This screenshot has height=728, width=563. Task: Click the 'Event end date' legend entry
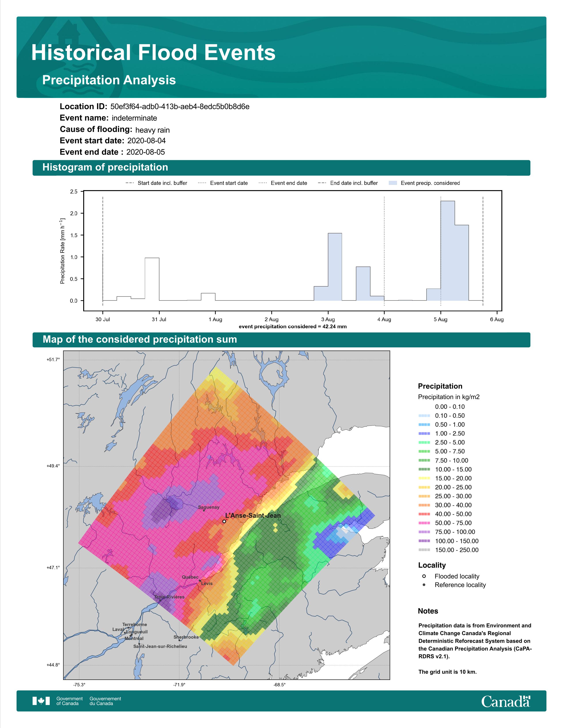point(283,183)
